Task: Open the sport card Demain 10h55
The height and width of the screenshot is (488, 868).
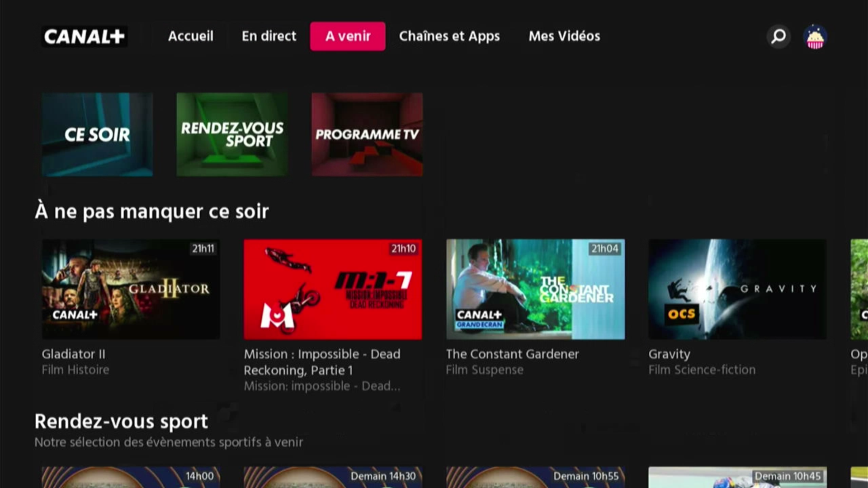Action: [x=535, y=477]
